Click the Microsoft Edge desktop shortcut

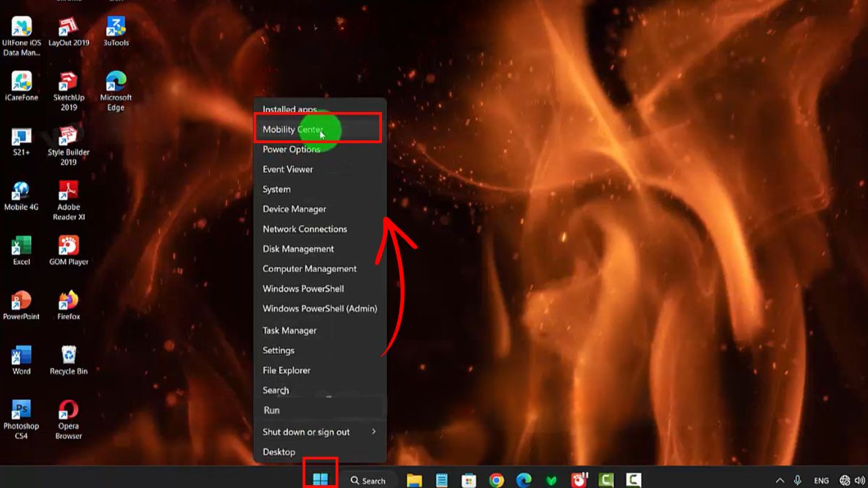[x=116, y=92]
